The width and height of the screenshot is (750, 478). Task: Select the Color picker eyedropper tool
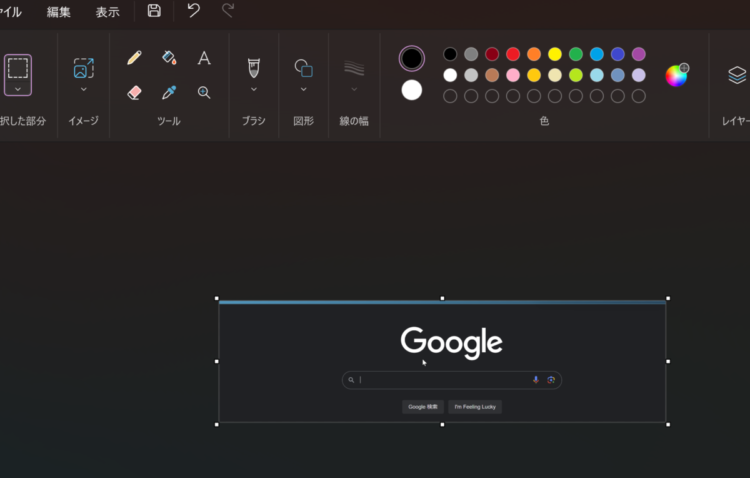coord(169,92)
